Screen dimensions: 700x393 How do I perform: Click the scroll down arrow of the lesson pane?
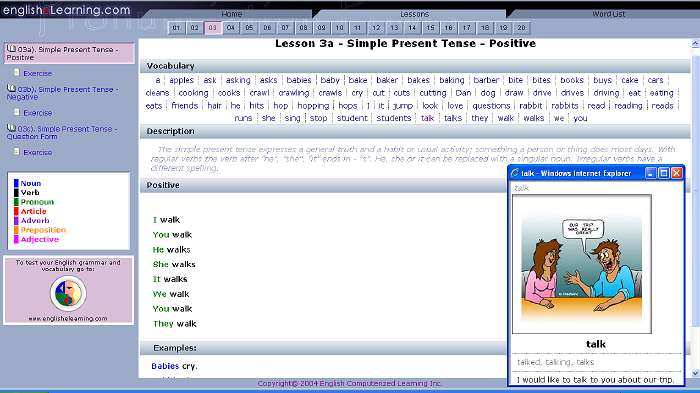tap(695, 373)
